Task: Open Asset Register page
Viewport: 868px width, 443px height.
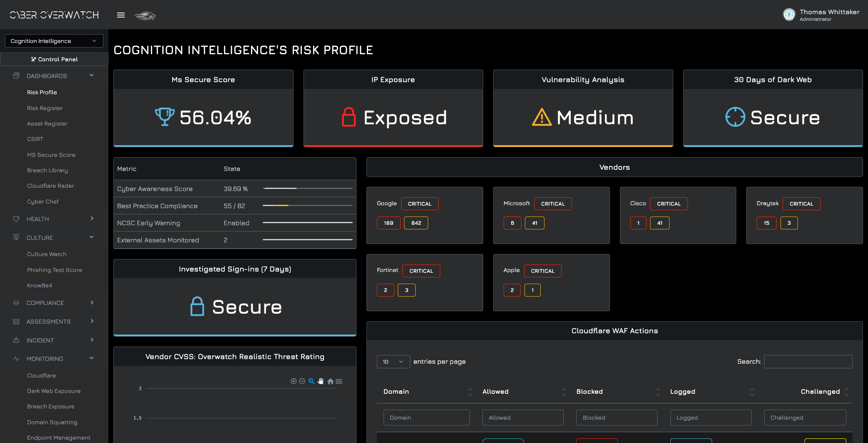Action: [x=47, y=123]
